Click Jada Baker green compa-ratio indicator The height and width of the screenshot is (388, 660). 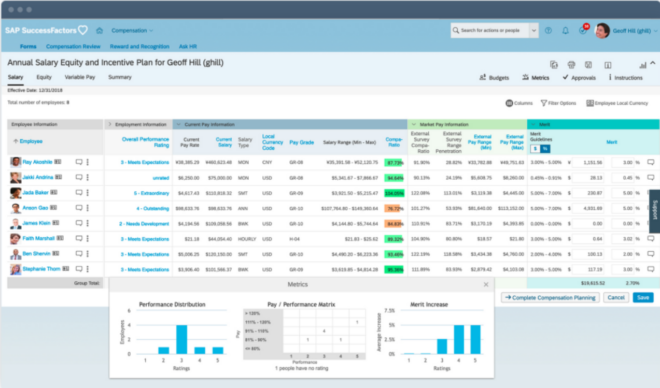coord(394,193)
